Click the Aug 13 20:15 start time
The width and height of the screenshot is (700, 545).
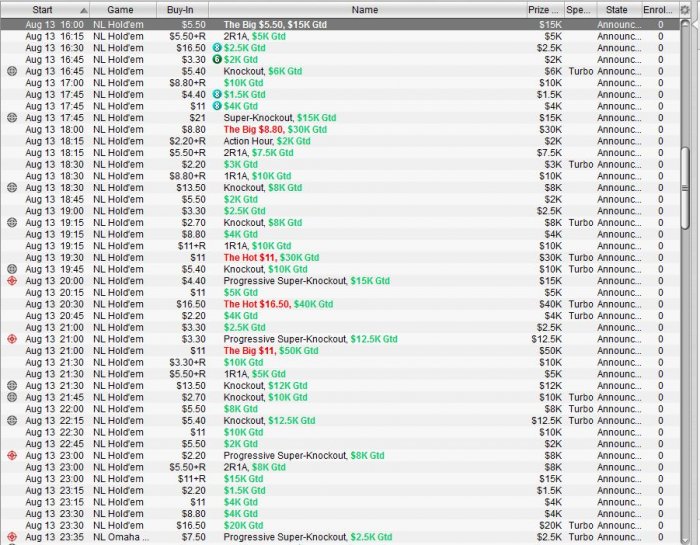click(54, 292)
